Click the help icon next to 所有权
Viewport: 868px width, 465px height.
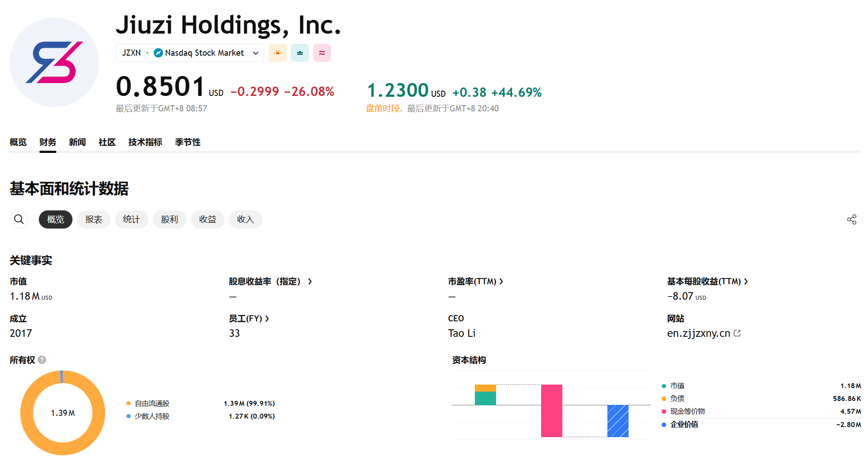point(42,360)
